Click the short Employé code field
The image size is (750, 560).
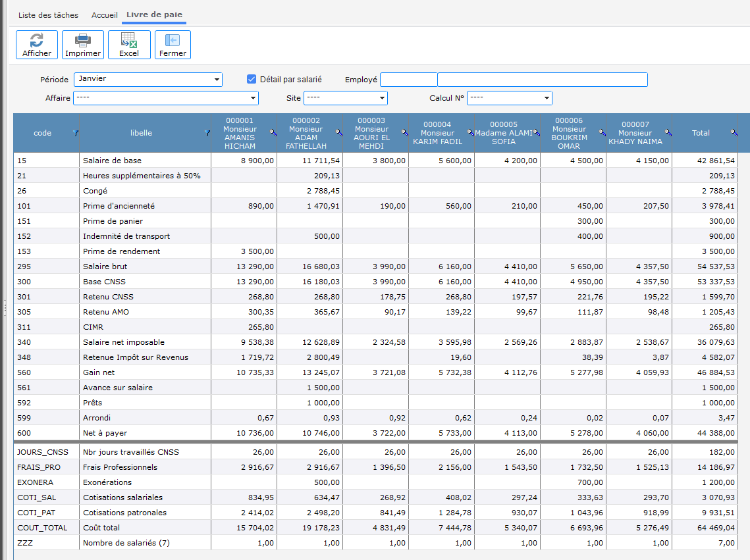(x=408, y=80)
